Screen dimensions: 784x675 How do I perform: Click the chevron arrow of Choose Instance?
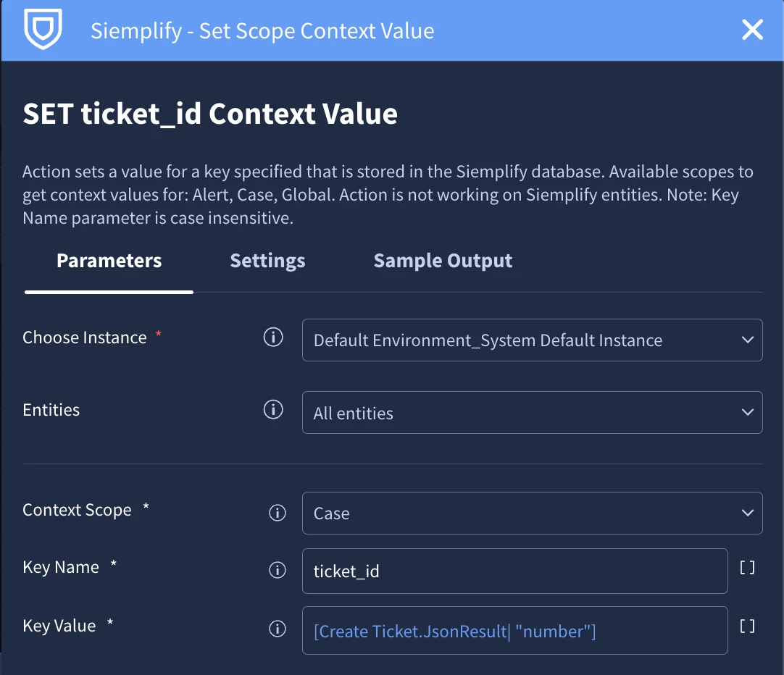tap(748, 340)
